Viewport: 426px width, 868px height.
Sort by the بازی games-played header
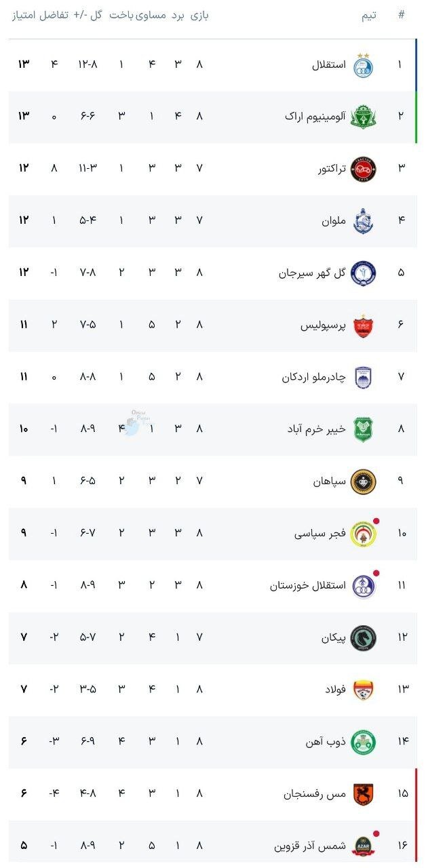[x=199, y=16]
